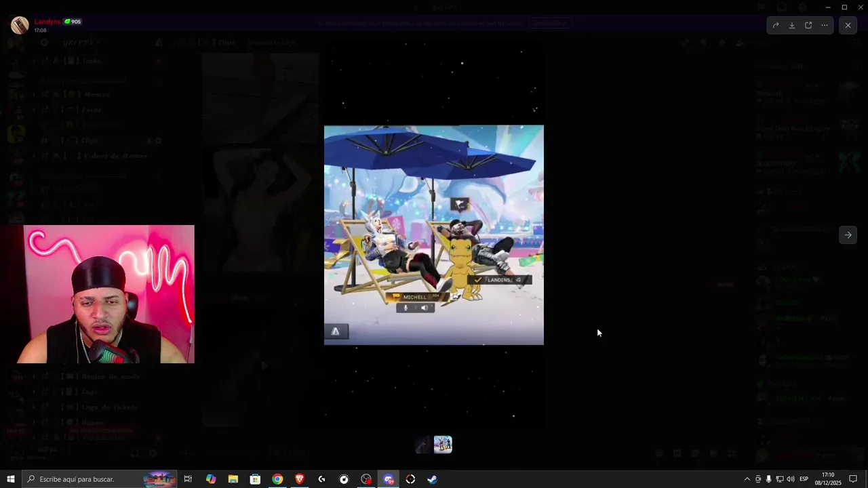Open the clock showing 17:10

(829, 479)
